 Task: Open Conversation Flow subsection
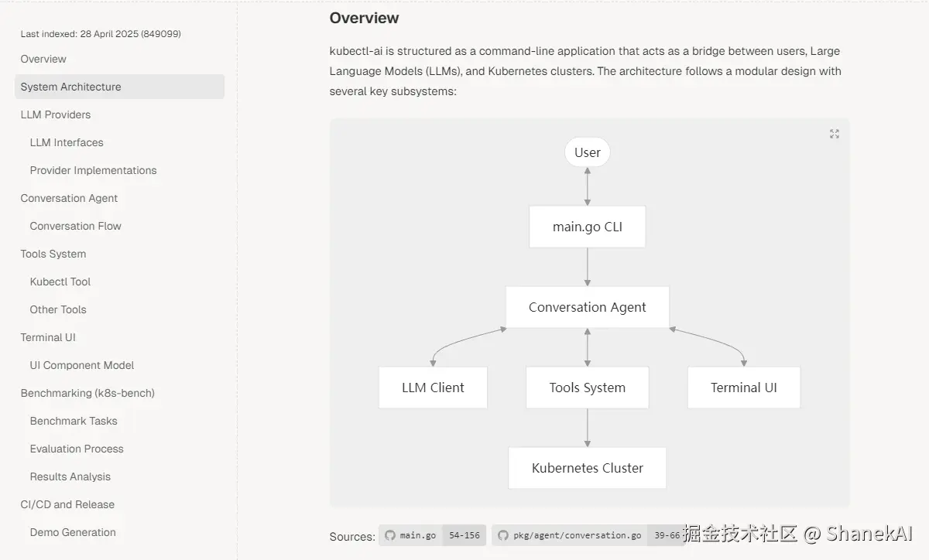pyautogui.click(x=75, y=226)
